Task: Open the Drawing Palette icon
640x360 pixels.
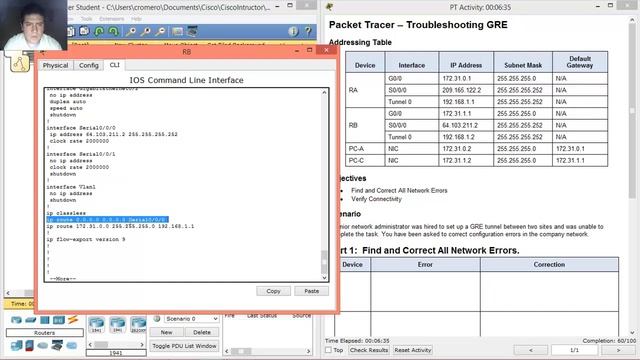Action: [x=178, y=31]
